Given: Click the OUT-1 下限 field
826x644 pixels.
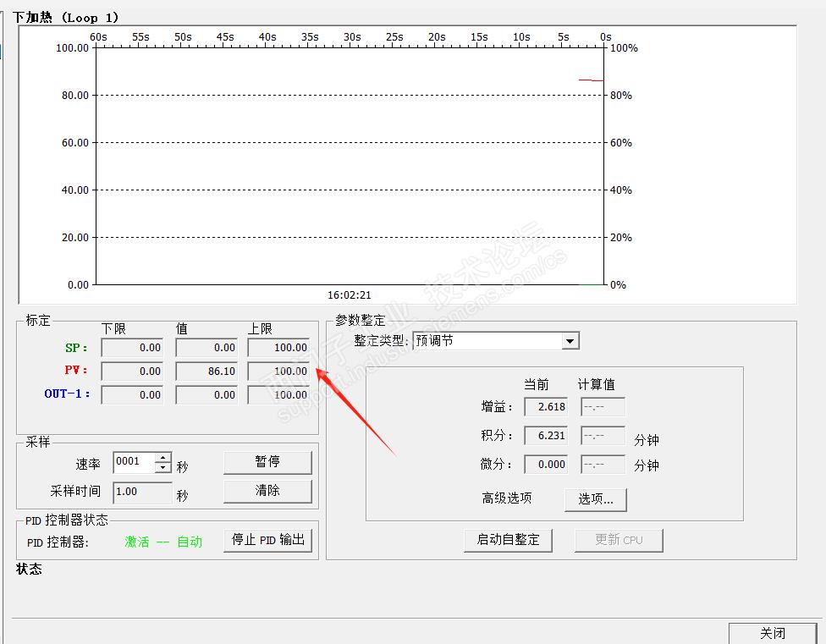Looking at the screenshot, I should coord(132,395).
